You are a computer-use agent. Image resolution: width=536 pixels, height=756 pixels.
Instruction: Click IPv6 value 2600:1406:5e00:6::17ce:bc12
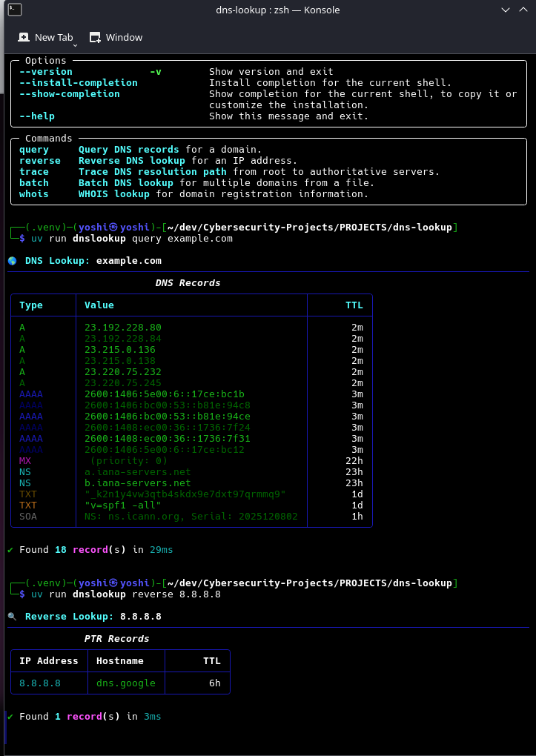pos(164,449)
